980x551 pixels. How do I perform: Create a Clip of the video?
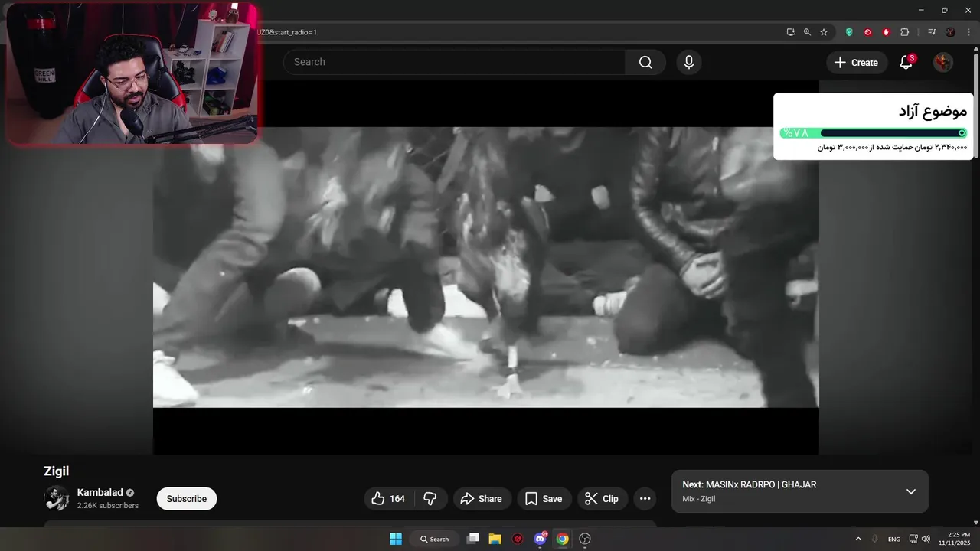(602, 499)
